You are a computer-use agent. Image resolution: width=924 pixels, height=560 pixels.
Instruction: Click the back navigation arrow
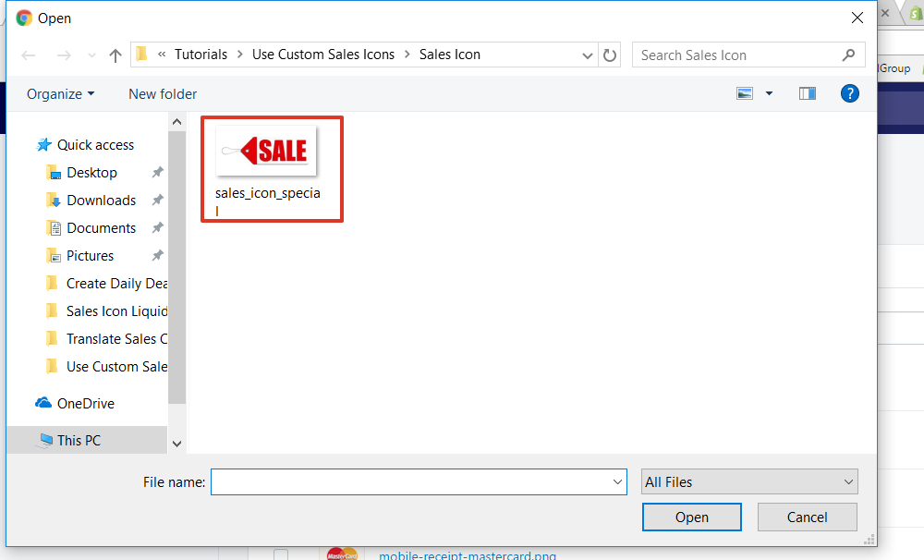28,55
